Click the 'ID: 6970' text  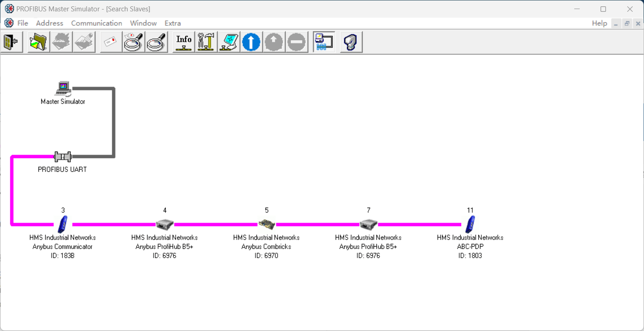tap(266, 256)
